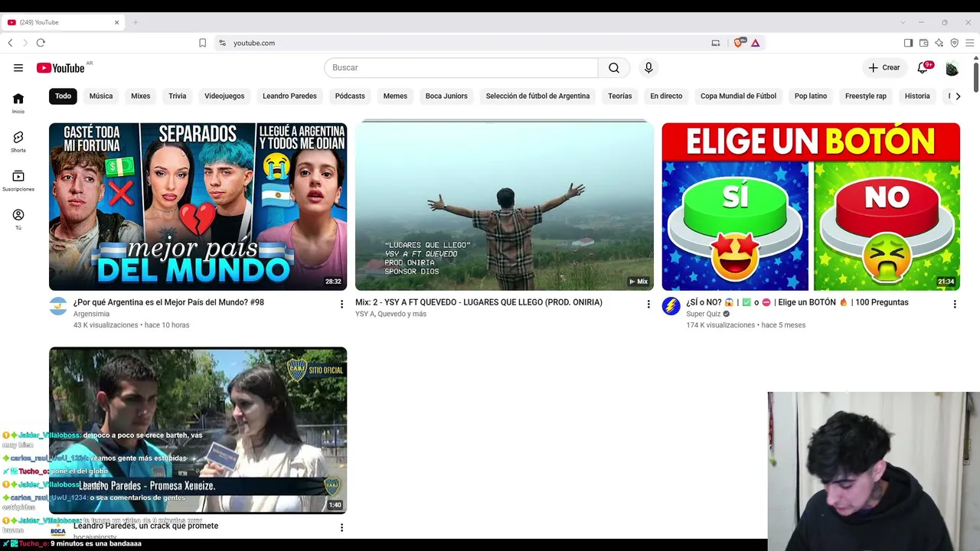Pick the Pop latino chip
The image size is (980, 551).
click(811, 96)
